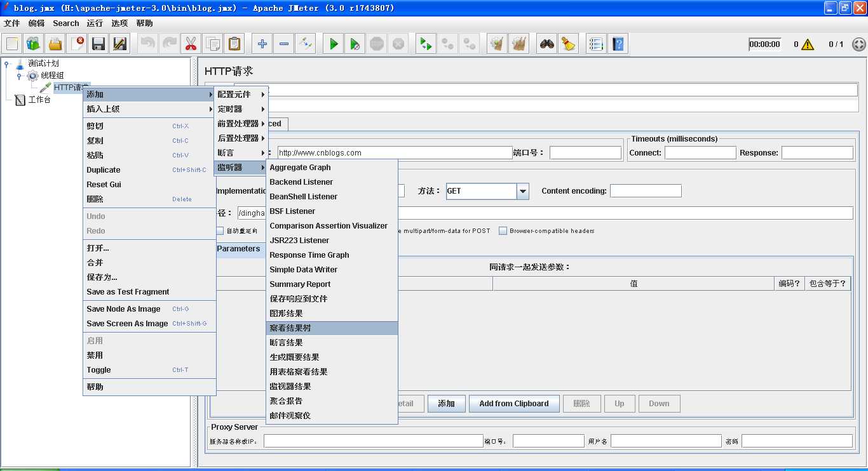
Task: Open the 方法 GET dropdown arrow
Action: (x=523, y=191)
